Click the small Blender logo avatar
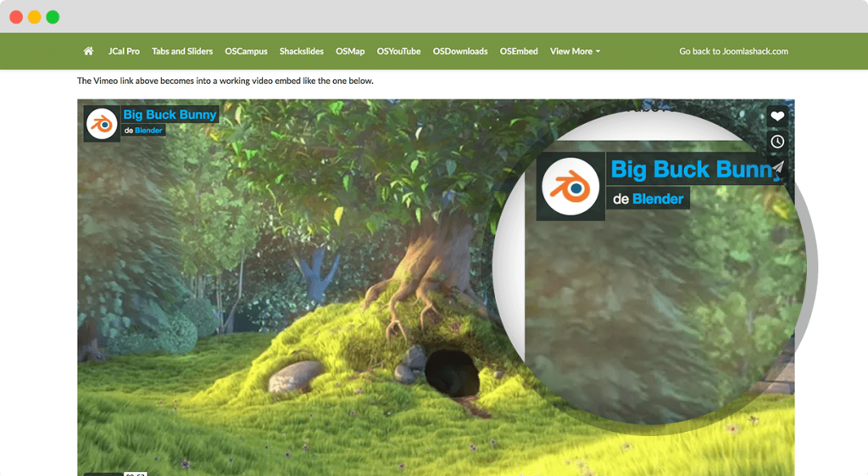This screenshot has height=476, width=868. 102,124
